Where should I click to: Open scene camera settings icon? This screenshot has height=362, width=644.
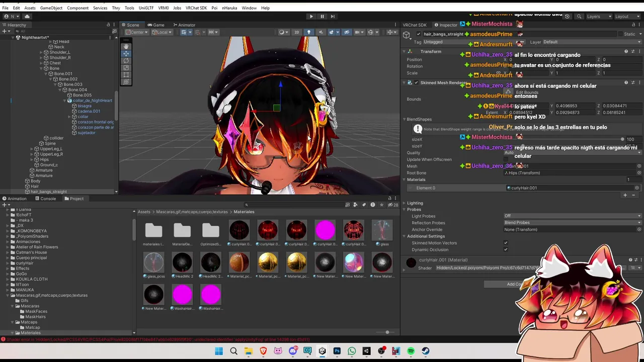tap(359, 32)
